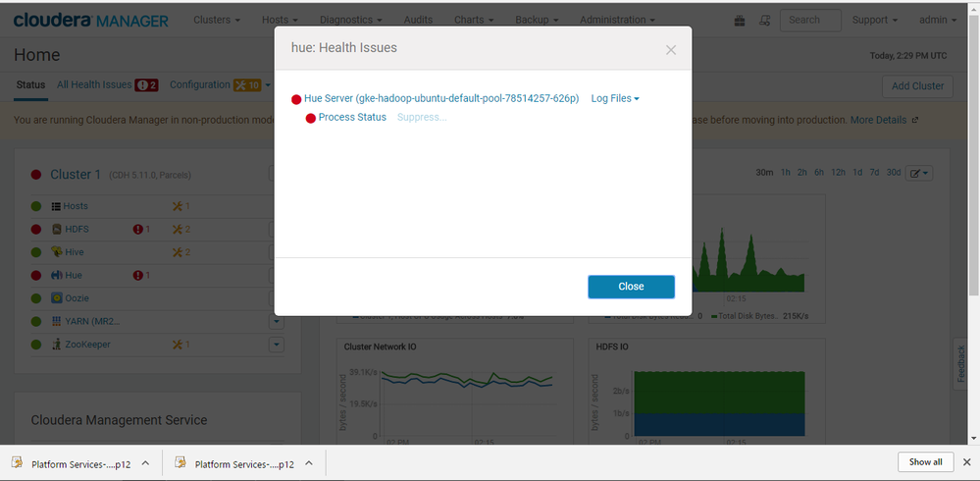The height and width of the screenshot is (481, 980).
Task: Expand the YARN service actions dropdown
Action: click(x=277, y=322)
